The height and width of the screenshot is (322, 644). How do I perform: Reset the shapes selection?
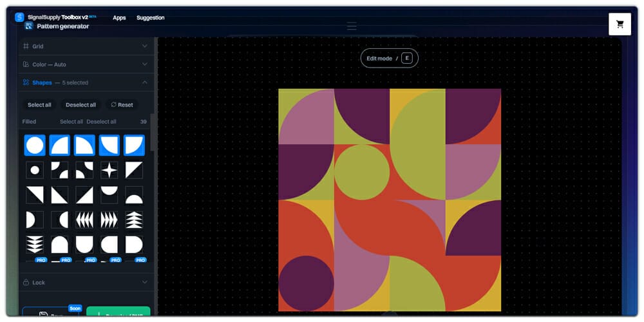tap(122, 105)
